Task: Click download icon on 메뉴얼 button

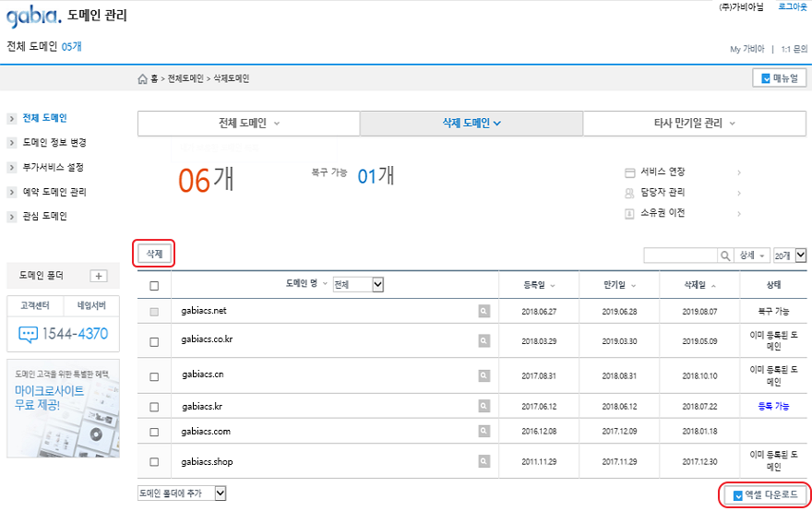Action: [766, 78]
